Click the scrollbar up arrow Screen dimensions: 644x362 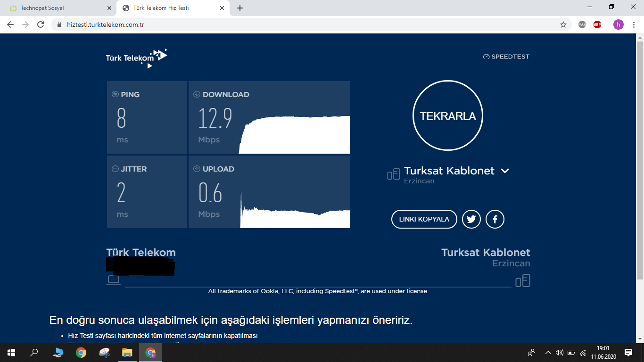[x=640, y=37]
